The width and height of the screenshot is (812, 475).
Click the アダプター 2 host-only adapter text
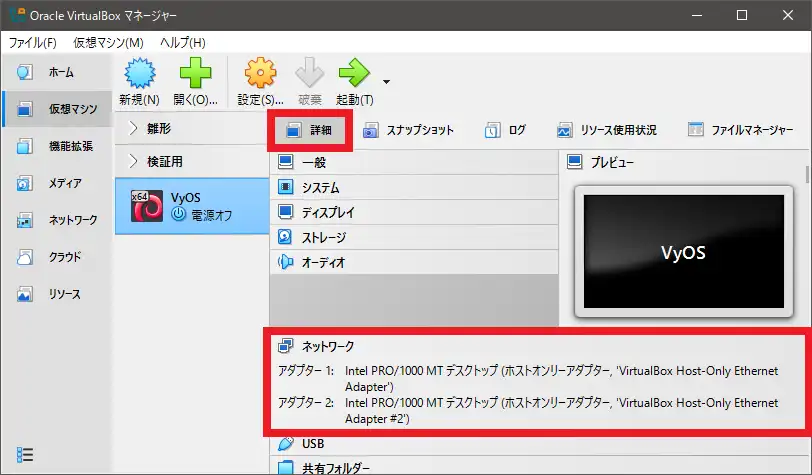tap(561, 410)
